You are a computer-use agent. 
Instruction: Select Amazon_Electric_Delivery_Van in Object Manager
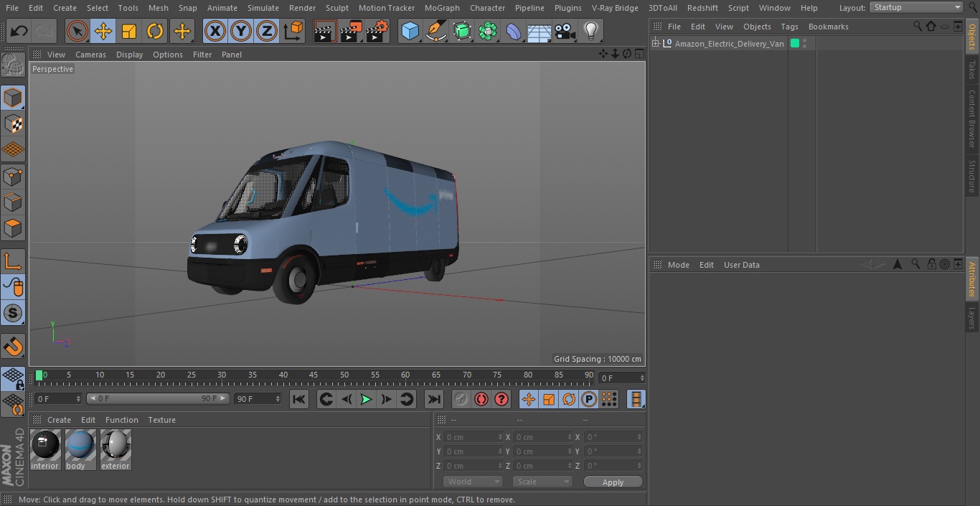pyautogui.click(x=729, y=44)
